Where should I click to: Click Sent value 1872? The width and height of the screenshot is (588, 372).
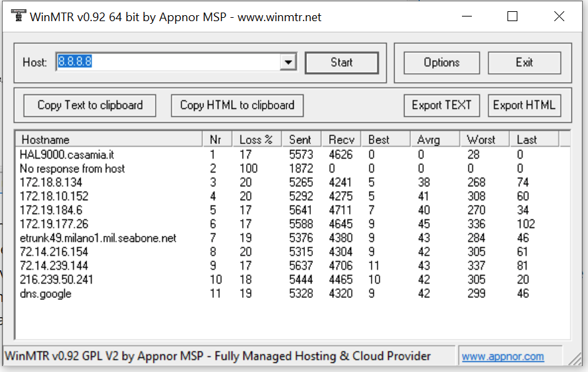point(301,168)
